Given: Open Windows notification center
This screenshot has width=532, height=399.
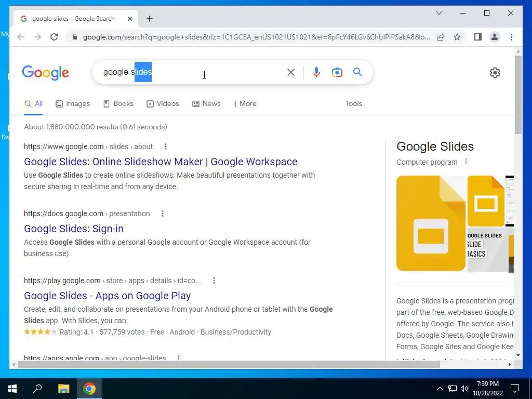Looking at the screenshot, I should 515,389.
